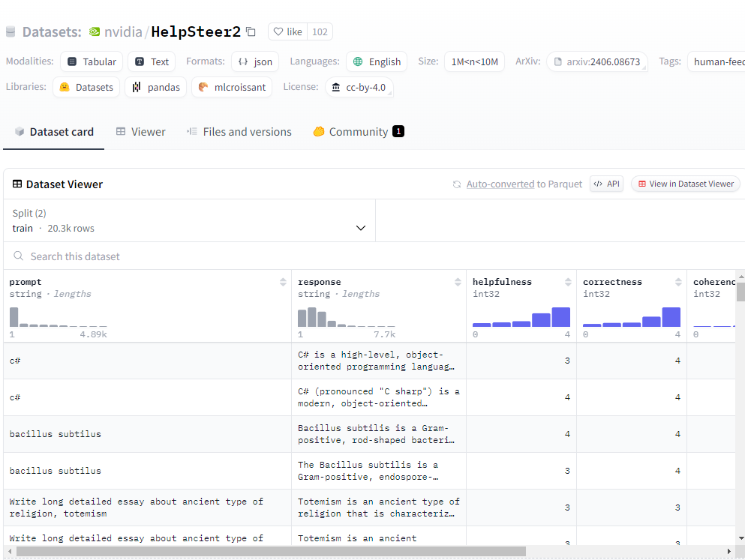
Task: Select the Tabular modality tag
Action: pos(92,61)
